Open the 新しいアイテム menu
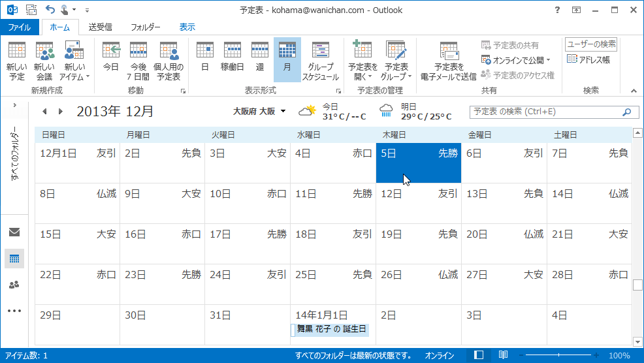 point(74,61)
